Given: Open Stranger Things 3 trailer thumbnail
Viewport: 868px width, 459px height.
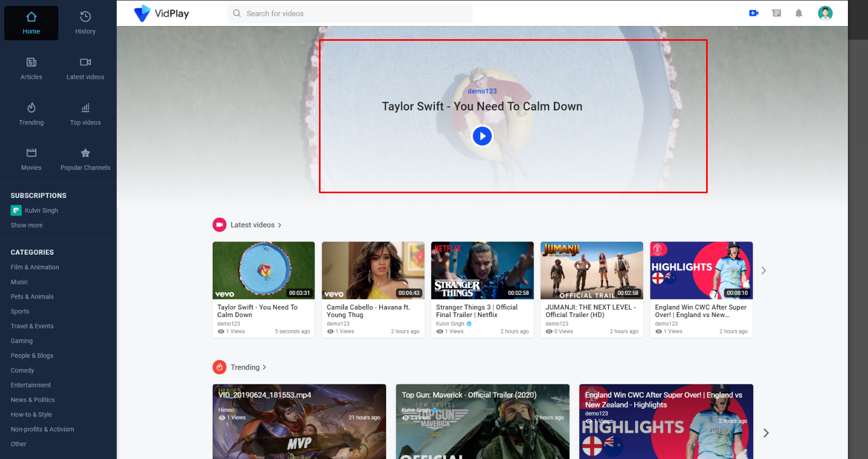Looking at the screenshot, I should click(x=482, y=271).
